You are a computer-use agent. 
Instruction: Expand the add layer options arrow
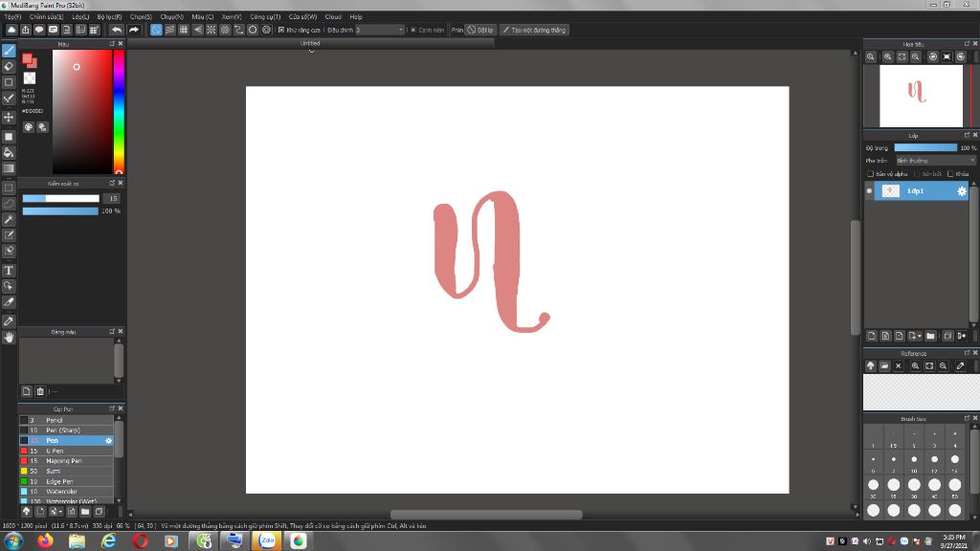pos(919,336)
